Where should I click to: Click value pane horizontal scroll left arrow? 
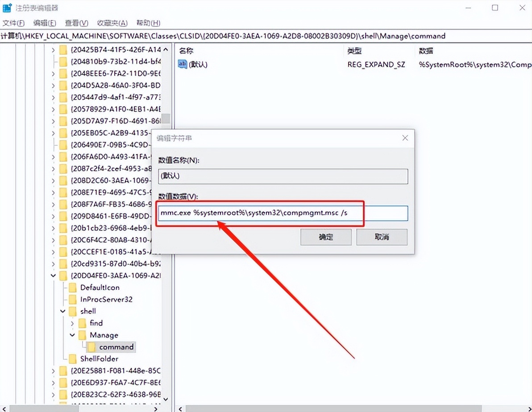point(180,409)
